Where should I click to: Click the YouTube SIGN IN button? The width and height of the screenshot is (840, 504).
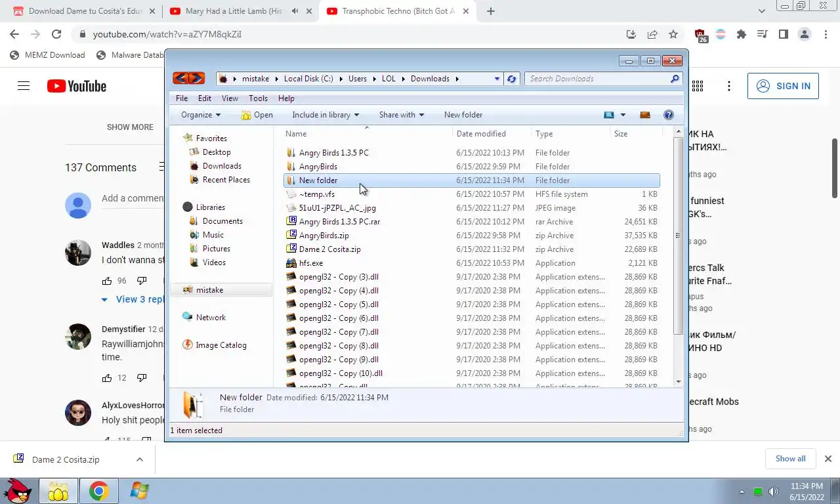click(x=783, y=86)
